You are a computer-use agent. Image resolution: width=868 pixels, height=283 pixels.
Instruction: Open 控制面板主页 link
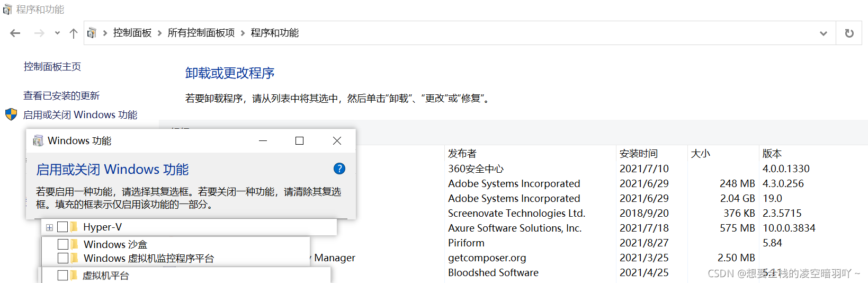click(x=52, y=66)
